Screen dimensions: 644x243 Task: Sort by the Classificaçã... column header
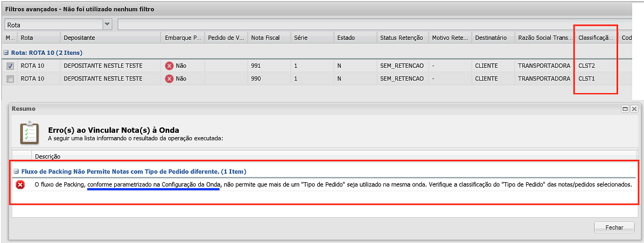pos(597,38)
